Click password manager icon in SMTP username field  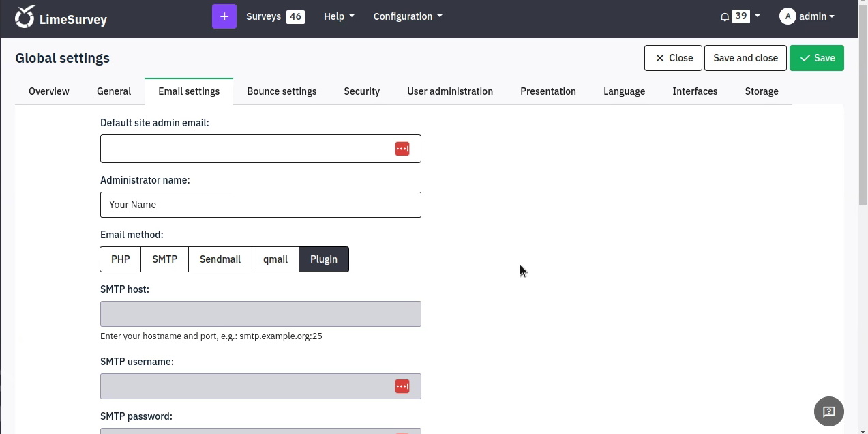pyautogui.click(x=402, y=386)
